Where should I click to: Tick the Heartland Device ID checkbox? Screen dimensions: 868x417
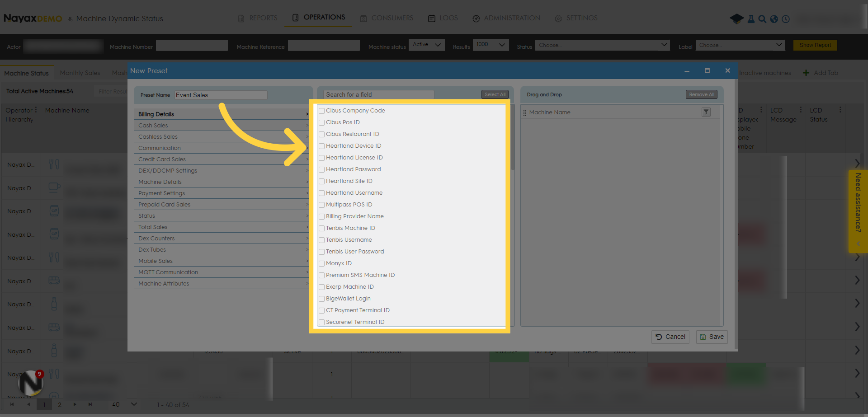tap(321, 146)
